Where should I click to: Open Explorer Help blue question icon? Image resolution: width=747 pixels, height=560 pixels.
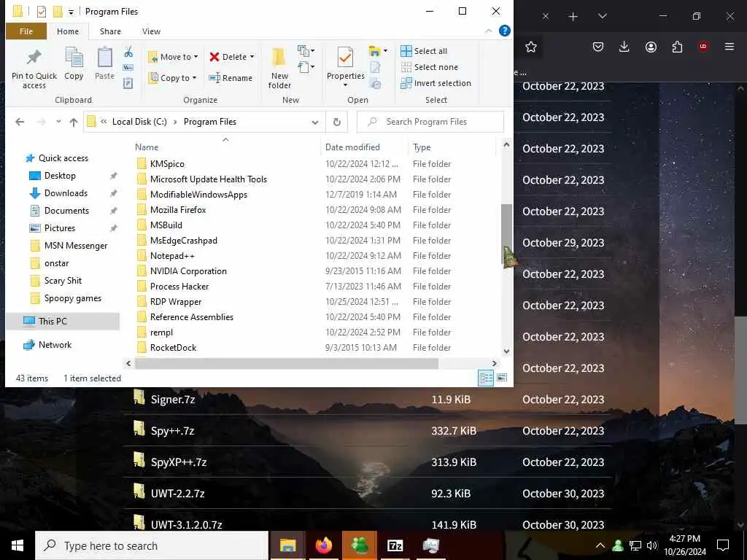click(x=505, y=31)
